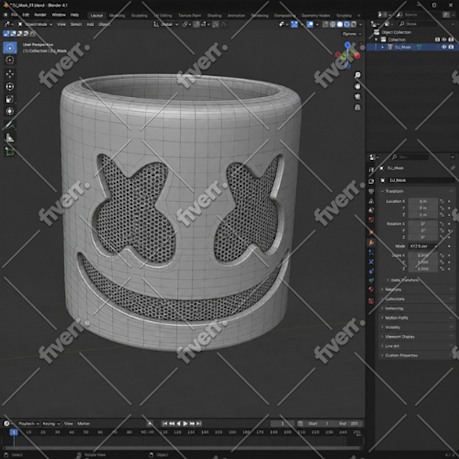The image size is (459, 459).
Task: Toggle Collection exclude checkbox in outliner
Action: [x=437, y=39]
